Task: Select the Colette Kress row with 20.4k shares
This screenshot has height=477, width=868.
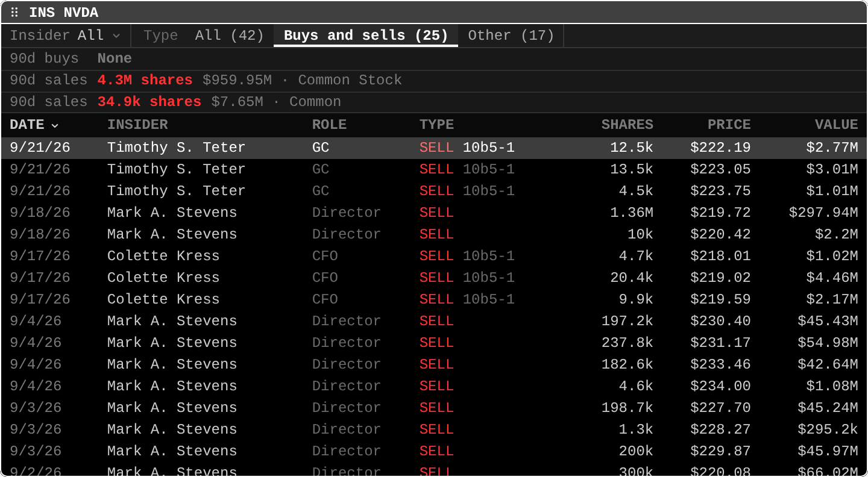Action: 434,278
